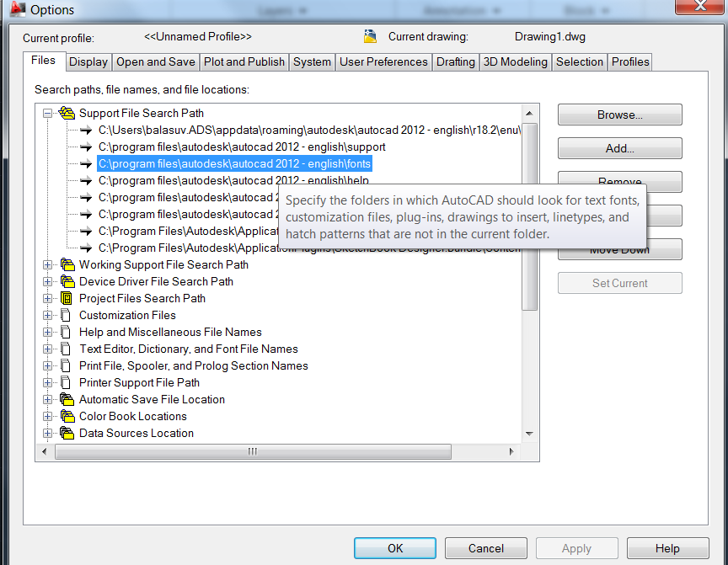Click the arrow icon beside the appdata roaming path
The image size is (728, 565).
point(86,131)
